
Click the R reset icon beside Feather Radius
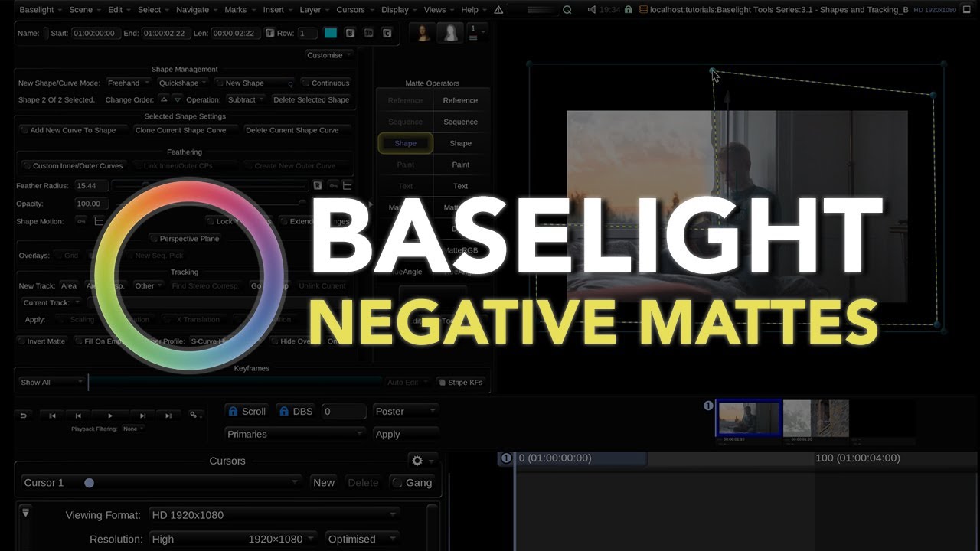317,185
